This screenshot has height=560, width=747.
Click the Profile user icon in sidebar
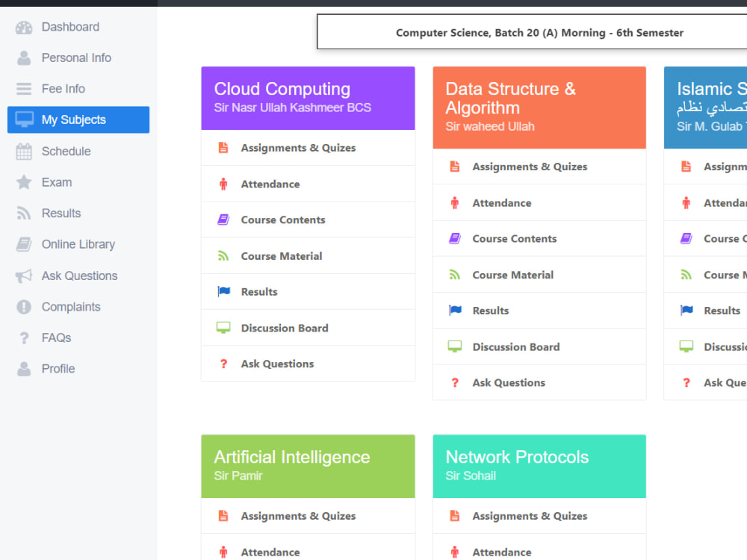pos(24,369)
